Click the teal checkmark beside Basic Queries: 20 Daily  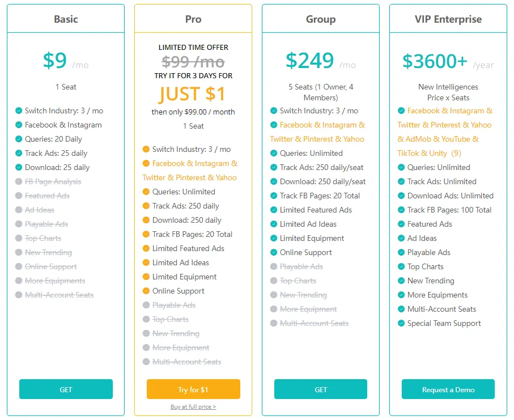pos(19,139)
